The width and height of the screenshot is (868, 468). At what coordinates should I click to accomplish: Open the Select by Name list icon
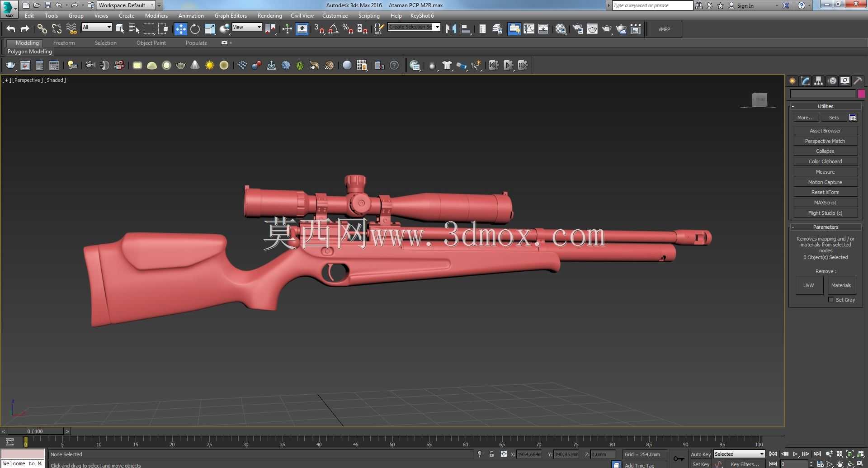(x=134, y=29)
